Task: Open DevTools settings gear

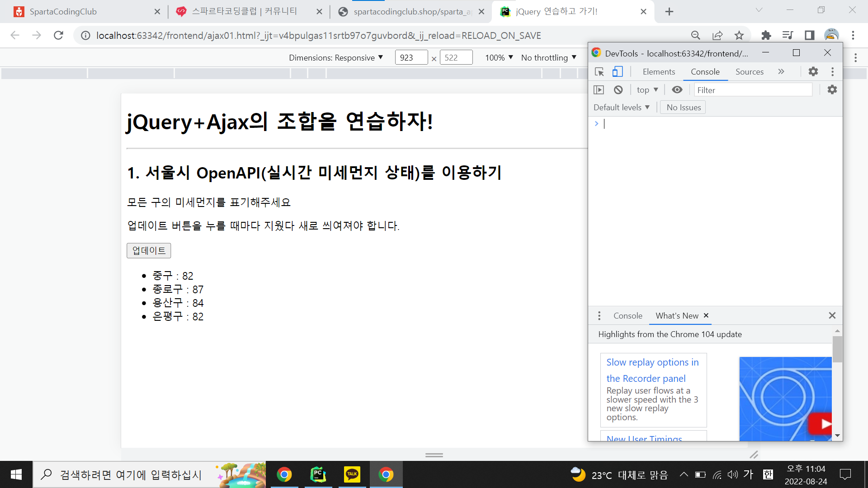Action: tap(813, 71)
